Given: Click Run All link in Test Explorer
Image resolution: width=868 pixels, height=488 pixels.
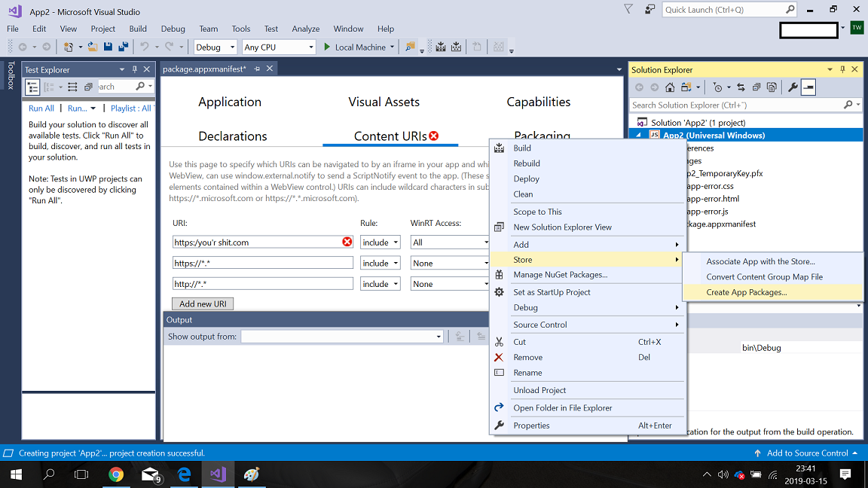Looking at the screenshot, I should [x=41, y=108].
